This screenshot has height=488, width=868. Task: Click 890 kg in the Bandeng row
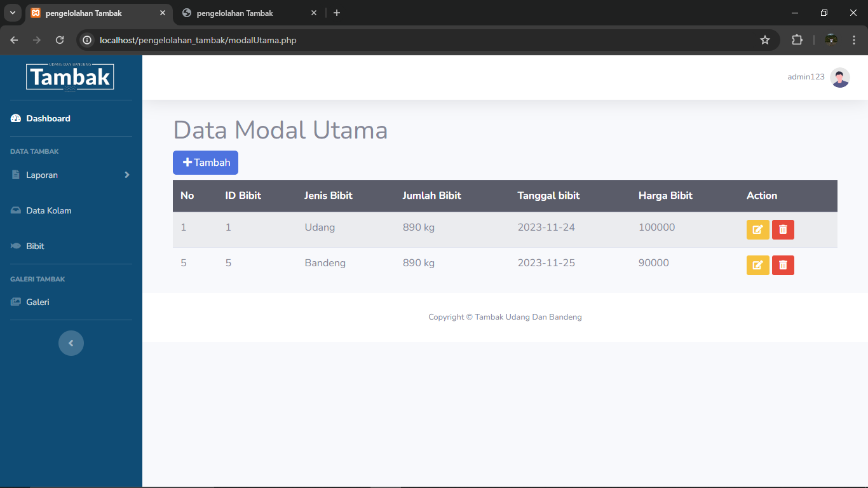pos(419,263)
